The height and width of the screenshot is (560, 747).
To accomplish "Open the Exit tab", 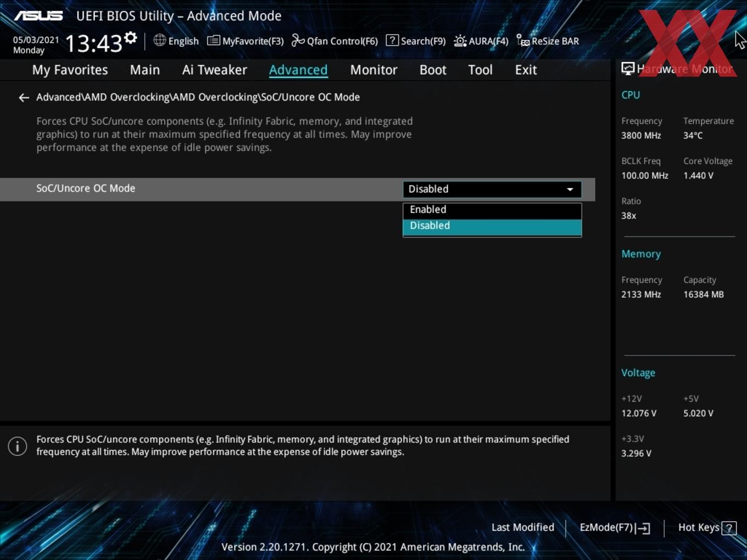I will 526,70.
